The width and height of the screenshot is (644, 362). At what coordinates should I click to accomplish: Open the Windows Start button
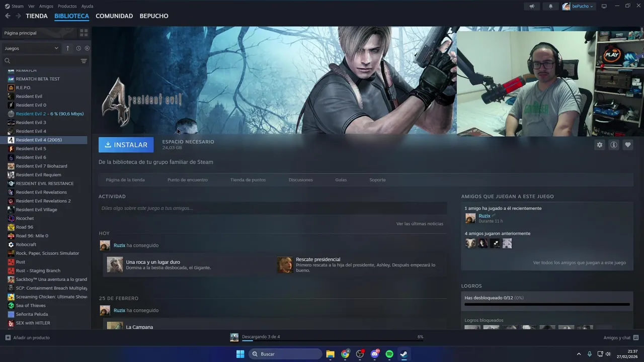pyautogui.click(x=240, y=354)
